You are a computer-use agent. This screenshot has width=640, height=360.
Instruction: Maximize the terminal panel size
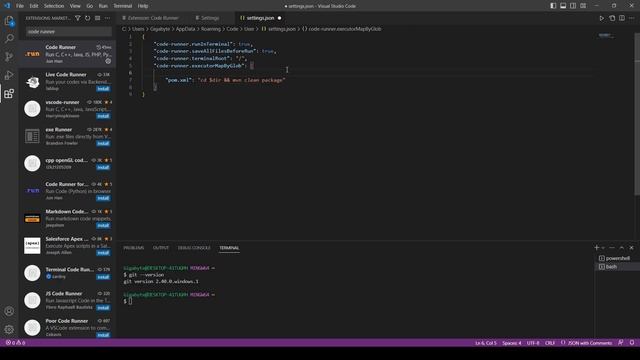coord(622,247)
